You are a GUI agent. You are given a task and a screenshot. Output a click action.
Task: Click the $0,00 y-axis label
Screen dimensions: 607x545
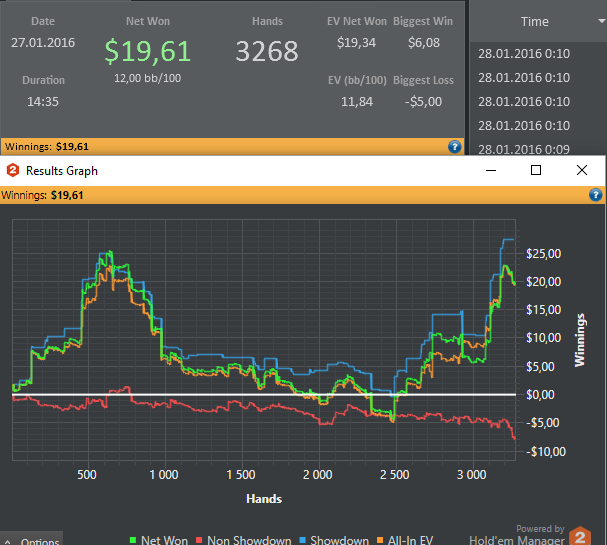[540, 395]
